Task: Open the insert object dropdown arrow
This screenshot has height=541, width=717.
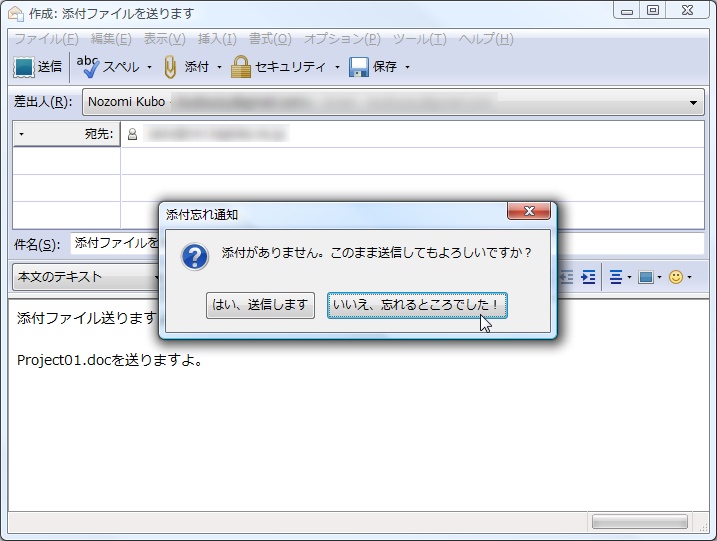Action: click(659, 277)
